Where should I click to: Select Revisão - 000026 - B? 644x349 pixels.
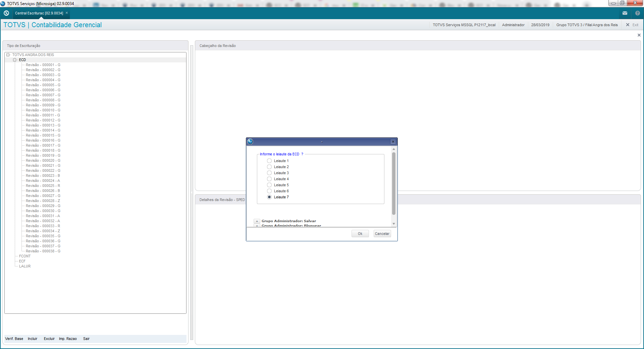pos(43,191)
